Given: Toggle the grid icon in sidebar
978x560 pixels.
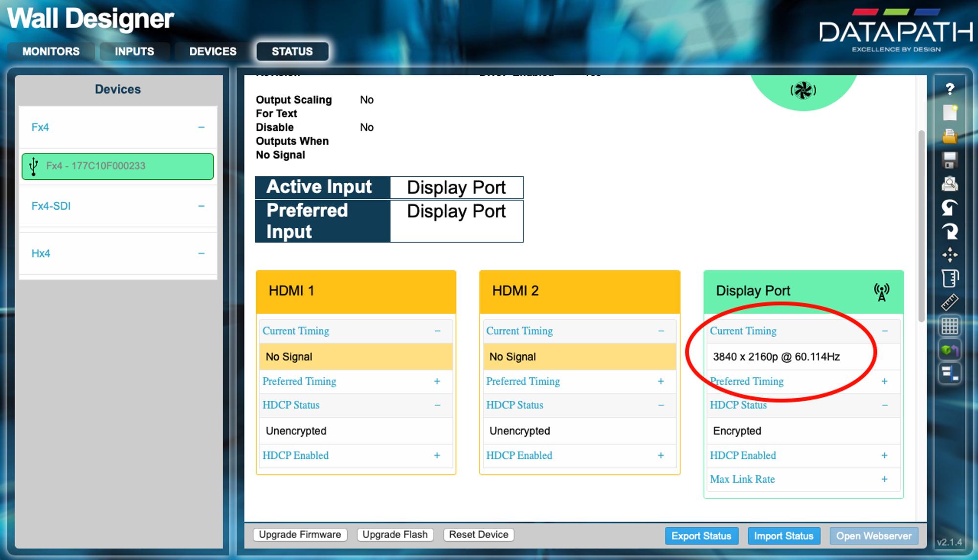Looking at the screenshot, I should coord(950,326).
